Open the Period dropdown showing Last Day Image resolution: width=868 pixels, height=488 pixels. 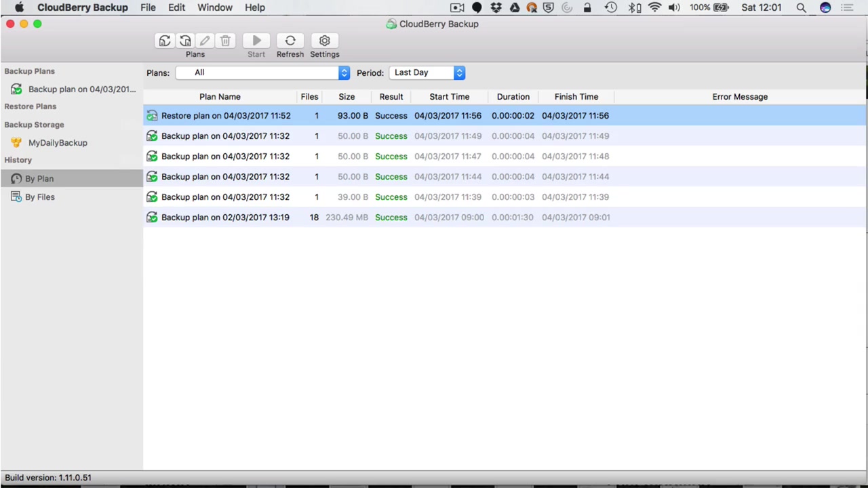427,73
